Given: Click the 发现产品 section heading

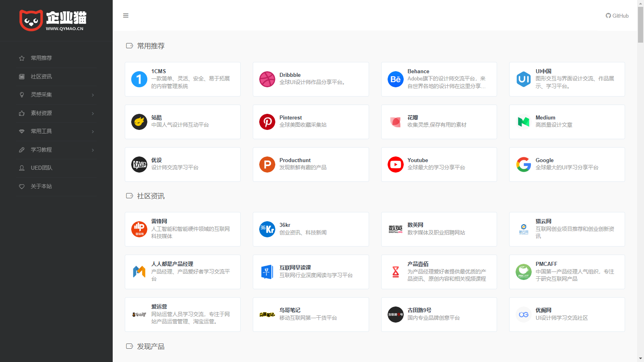Looking at the screenshot, I should pyautogui.click(x=151, y=346).
